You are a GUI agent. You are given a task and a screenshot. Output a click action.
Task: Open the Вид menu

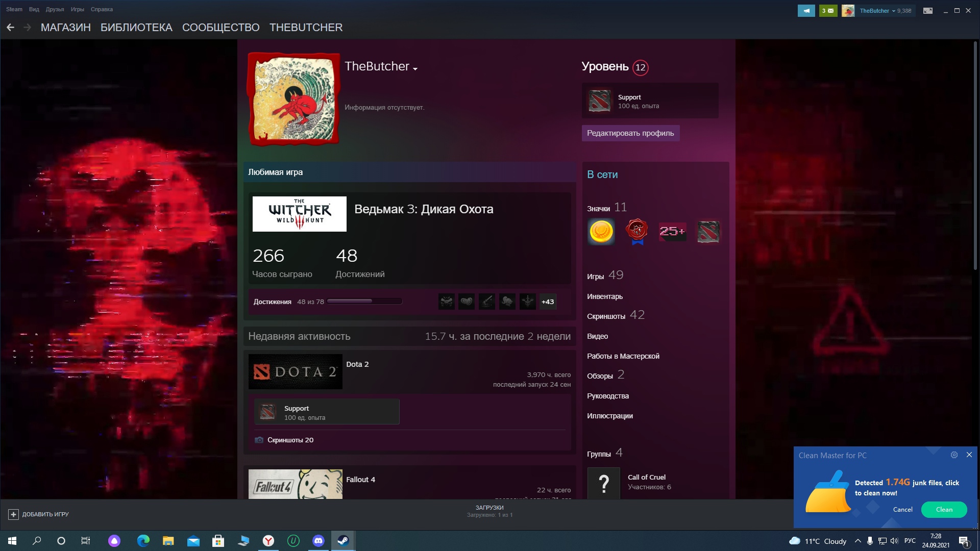pos(34,9)
